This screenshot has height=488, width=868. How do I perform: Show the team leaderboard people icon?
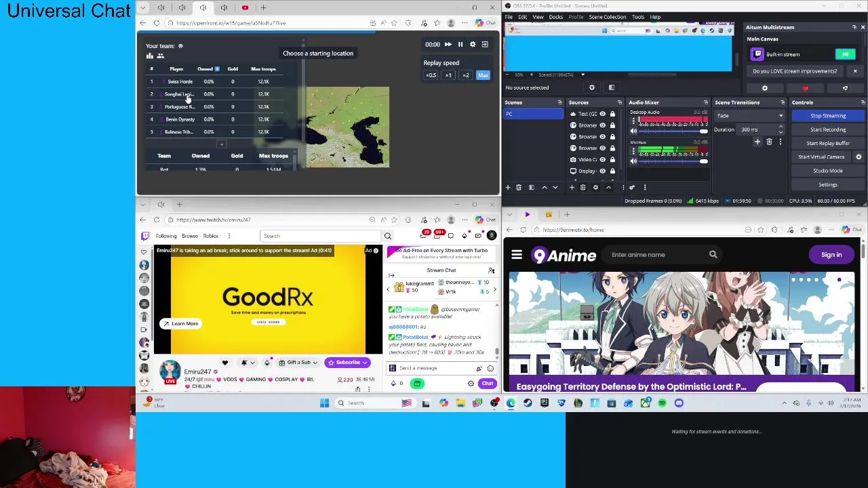(x=161, y=56)
